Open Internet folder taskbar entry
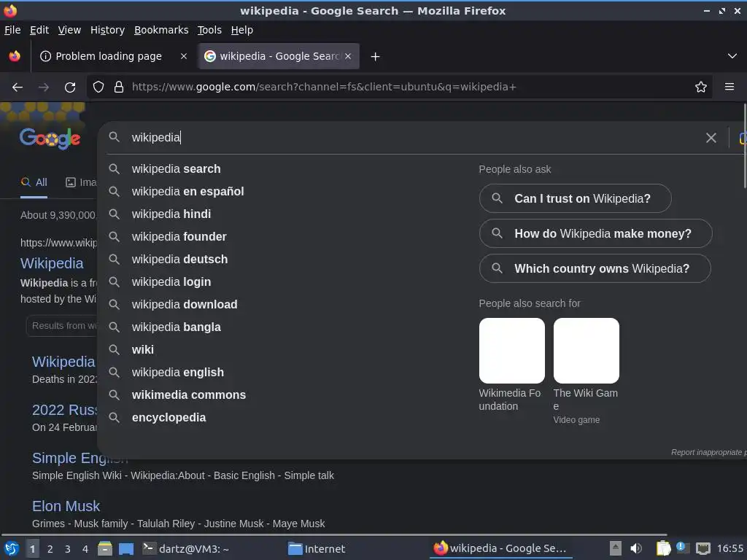The width and height of the screenshot is (747, 560). click(x=317, y=548)
